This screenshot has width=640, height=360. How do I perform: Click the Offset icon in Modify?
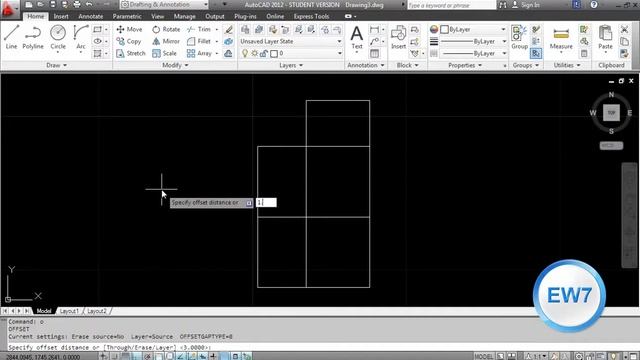click(x=229, y=53)
